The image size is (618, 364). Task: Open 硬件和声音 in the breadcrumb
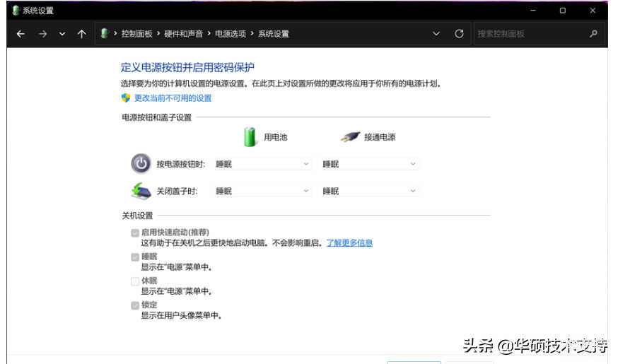point(183,34)
